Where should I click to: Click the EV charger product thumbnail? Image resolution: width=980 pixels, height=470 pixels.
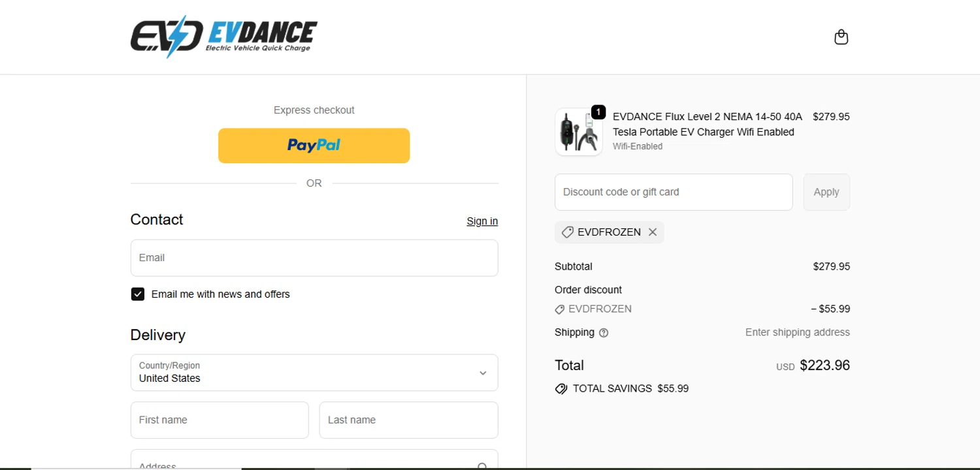click(x=579, y=132)
